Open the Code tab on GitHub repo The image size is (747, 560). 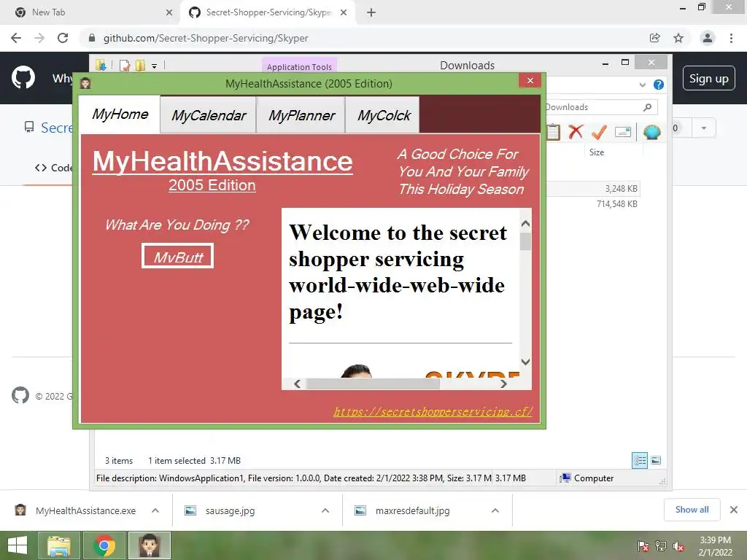tap(54, 168)
